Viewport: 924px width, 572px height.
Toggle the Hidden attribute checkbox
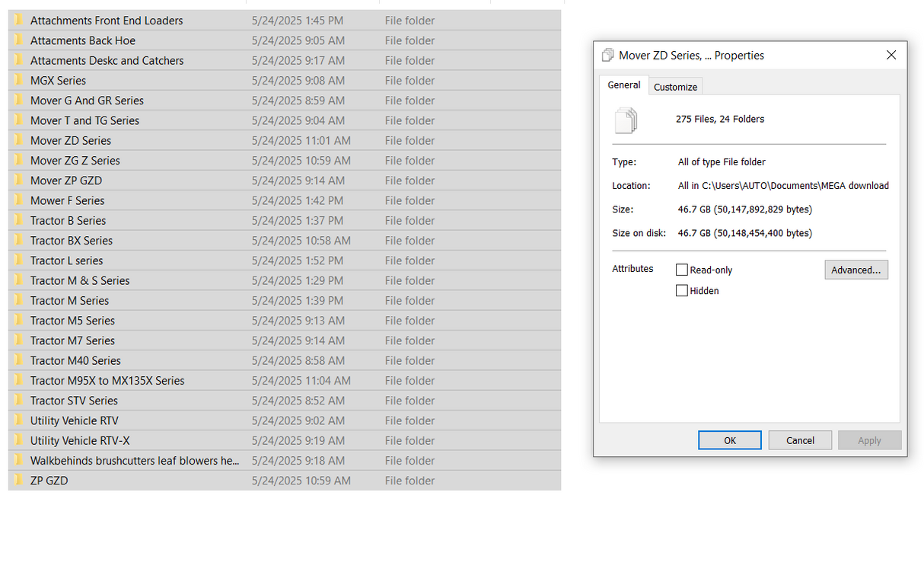(x=682, y=290)
